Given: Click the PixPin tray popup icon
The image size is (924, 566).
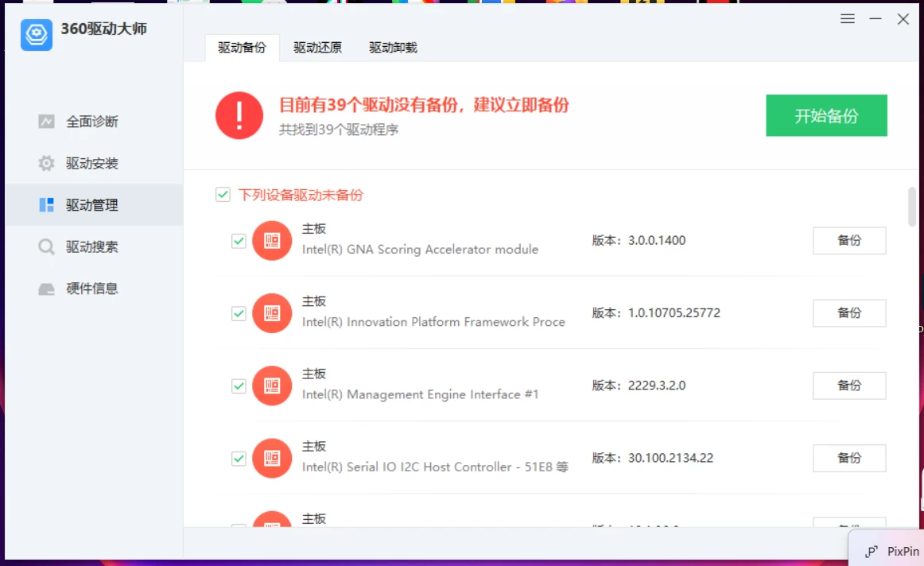Looking at the screenshot, I should click(871, 552).
